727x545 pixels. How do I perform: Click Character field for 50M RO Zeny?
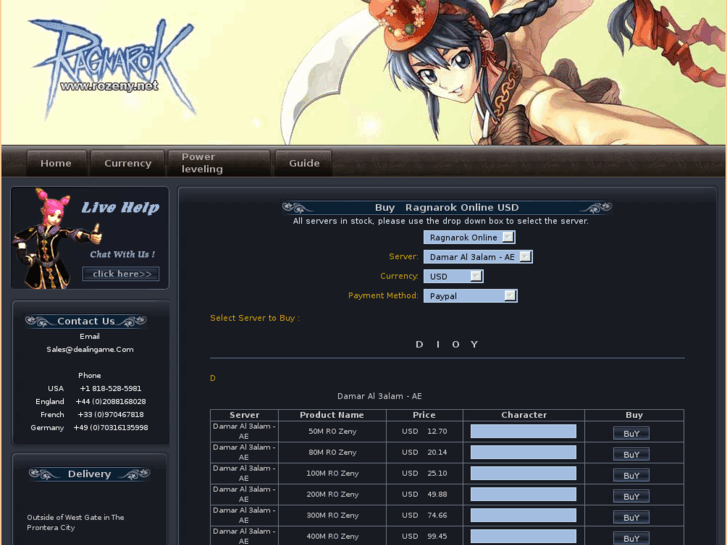[523, 431]
